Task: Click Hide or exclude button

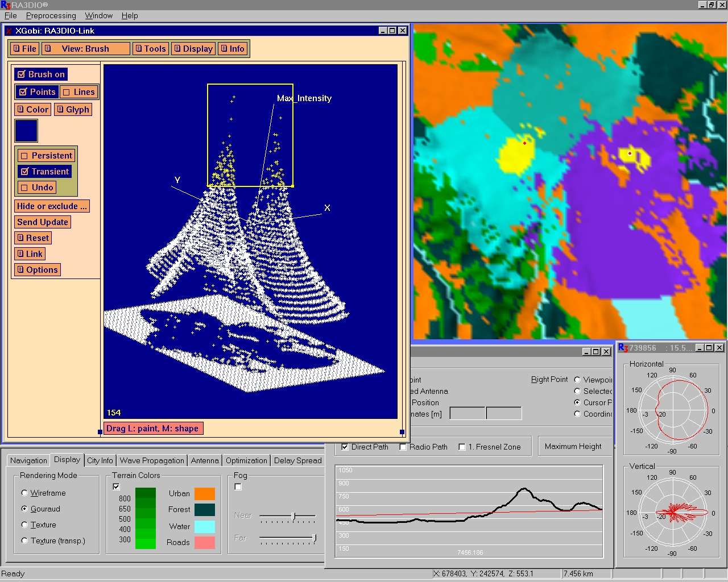Action: coord(52,206)
